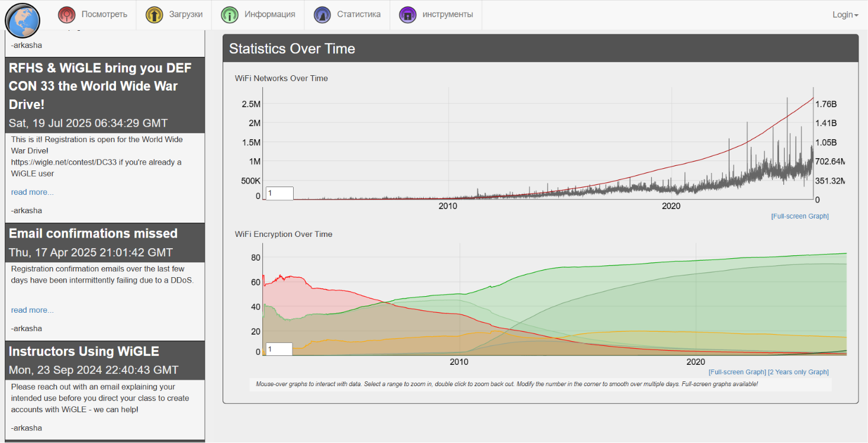The height and width of the screenshot is (443, 868).
Task: Click the 80 label on the encryption chart
Action: [256, 258]
